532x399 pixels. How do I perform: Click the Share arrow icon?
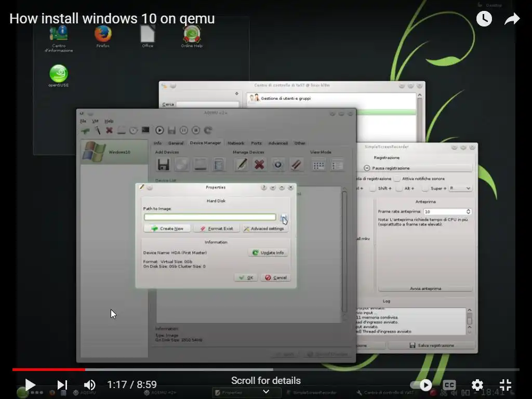click(x=512, y=19)
